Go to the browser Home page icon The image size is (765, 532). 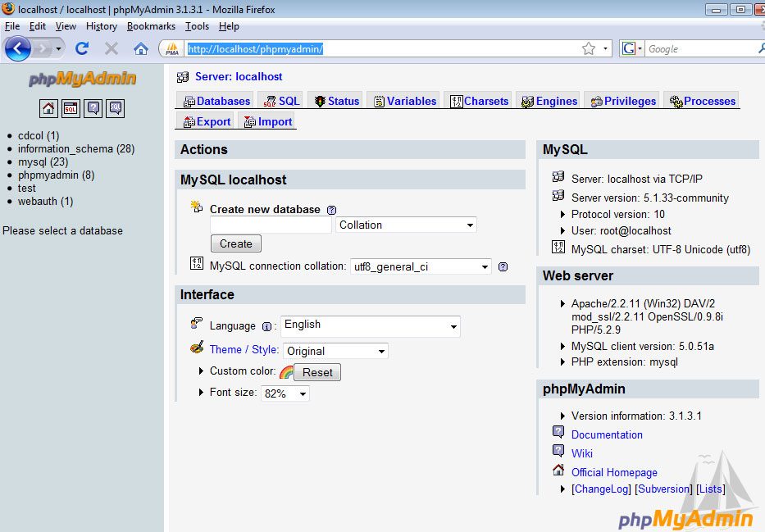pos(141,48)
